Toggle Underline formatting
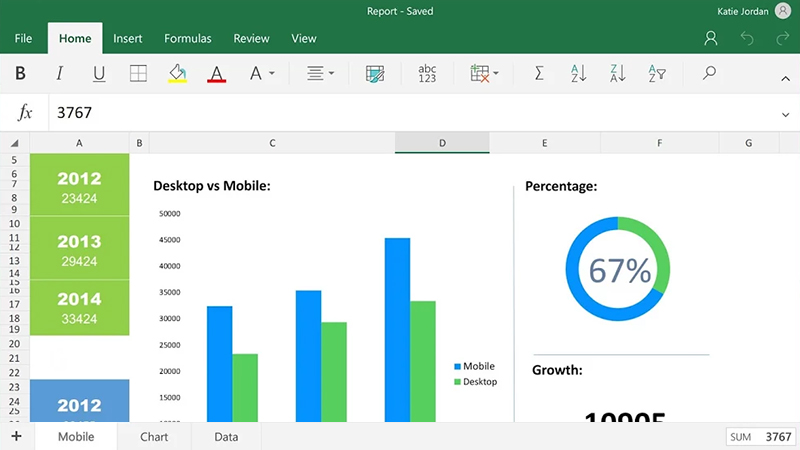The height and width of the screenshot is (450, 800). (99, 74)
